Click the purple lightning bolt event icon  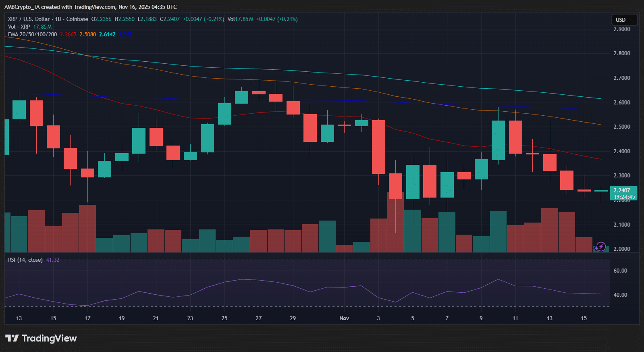[600, 246]
